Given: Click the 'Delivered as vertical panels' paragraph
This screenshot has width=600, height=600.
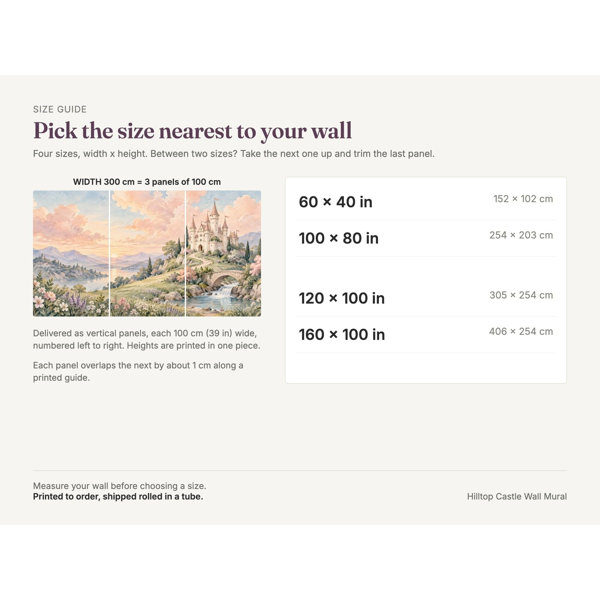Looking at the screenshot, I should pos(147,339).
